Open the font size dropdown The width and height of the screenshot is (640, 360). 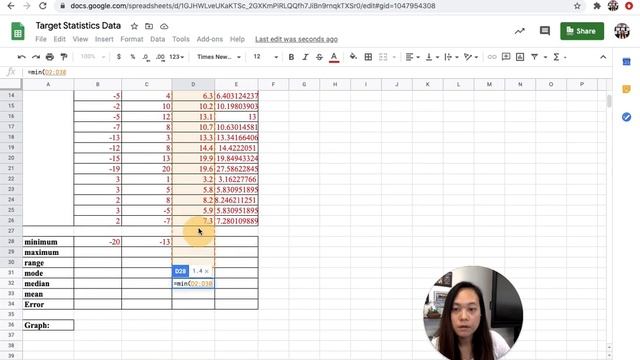tap(265, 57)
